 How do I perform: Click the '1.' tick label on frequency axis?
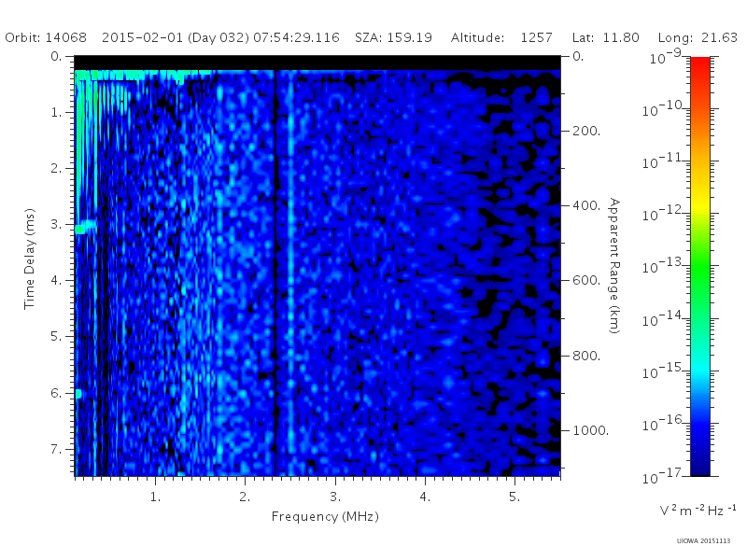pyautogui.click(x=155, y=497)
